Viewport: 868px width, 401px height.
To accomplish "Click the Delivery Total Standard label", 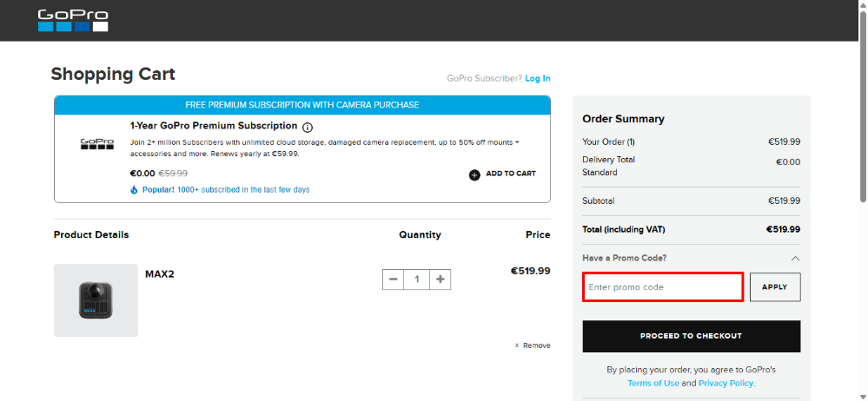I will (609, 166).
